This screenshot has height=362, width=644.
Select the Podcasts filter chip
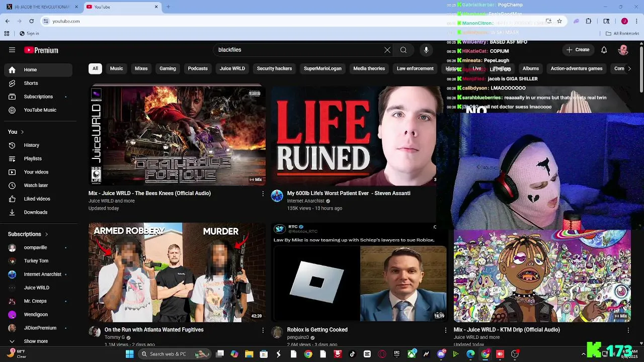(198, 68)
